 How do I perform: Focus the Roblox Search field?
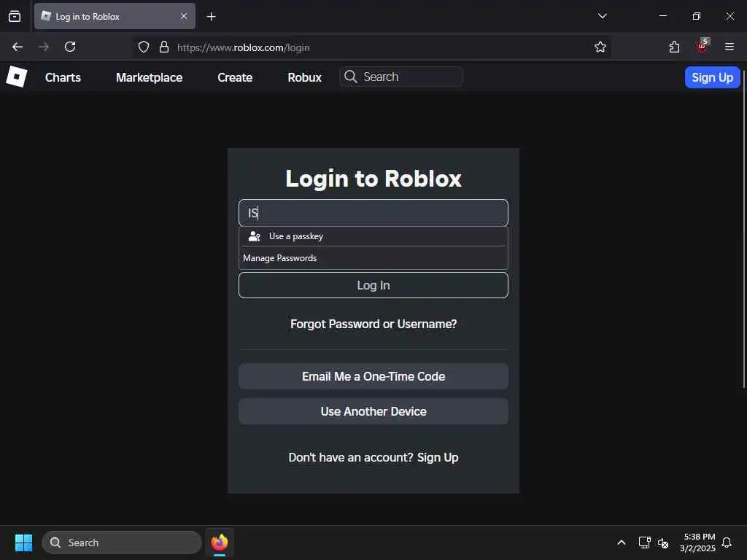pyautogui.click(x=401, y=77)
